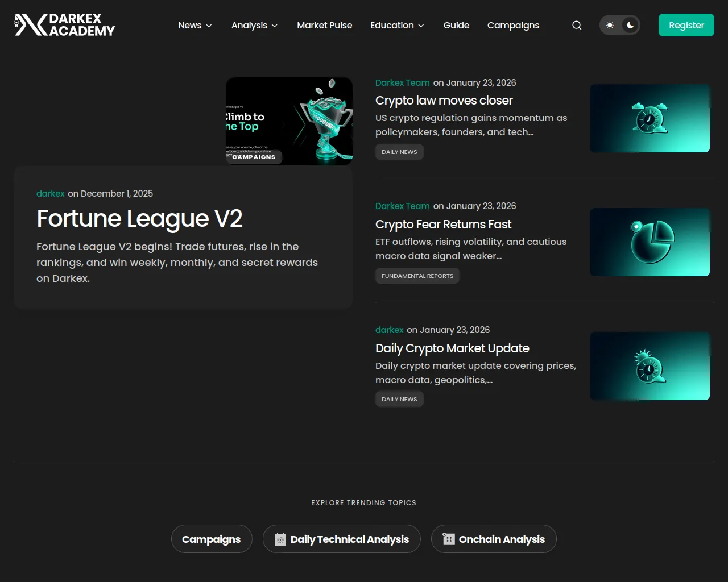Select DAILY NEWS tag under Daily Crypto Market Update
728x582 pixels.
[x=399, y=400]
